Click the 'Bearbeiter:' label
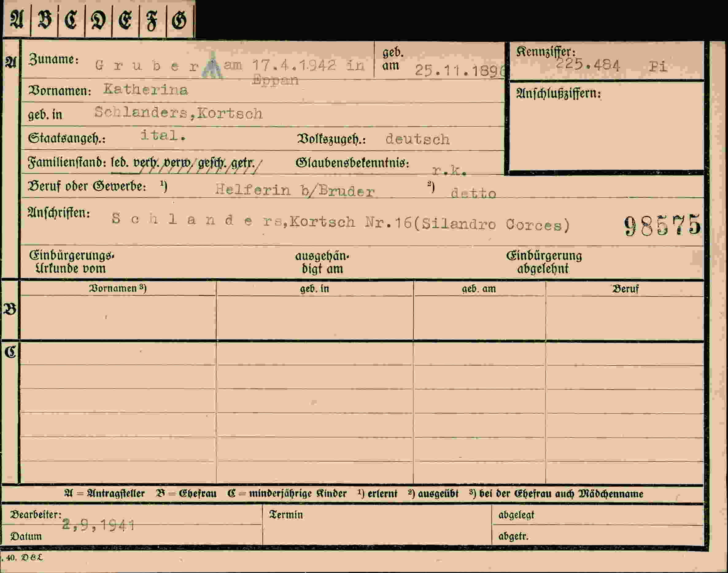Viewport: 728px width, 573px height. (x=36, y=514)
